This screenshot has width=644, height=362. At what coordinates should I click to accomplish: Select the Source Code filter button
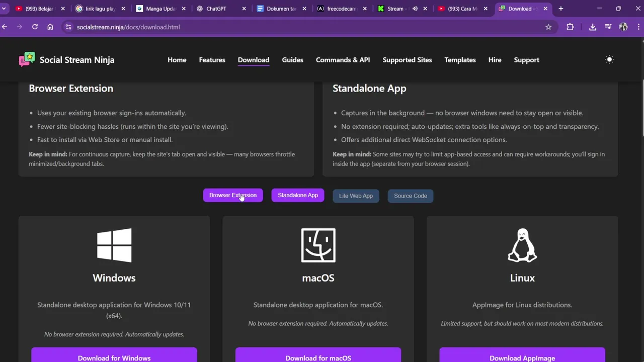point(411,196)
